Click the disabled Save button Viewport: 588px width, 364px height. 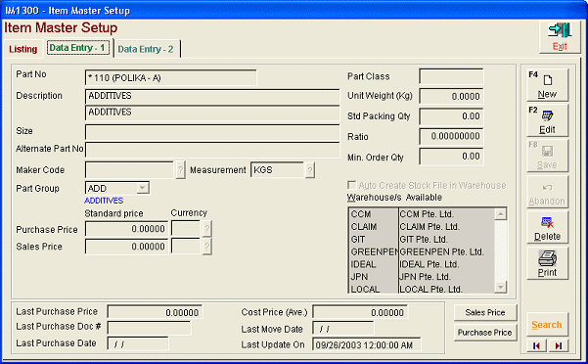point(548,156)
